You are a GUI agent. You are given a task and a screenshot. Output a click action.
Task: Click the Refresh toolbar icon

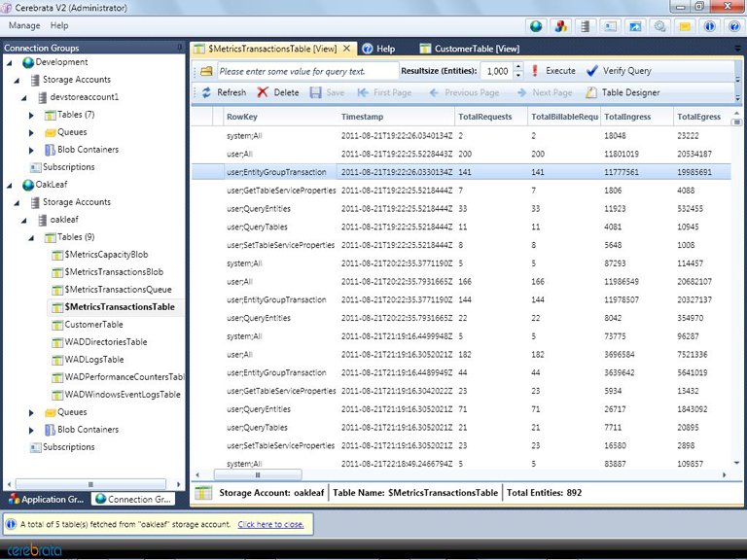[x=206, y=92]
